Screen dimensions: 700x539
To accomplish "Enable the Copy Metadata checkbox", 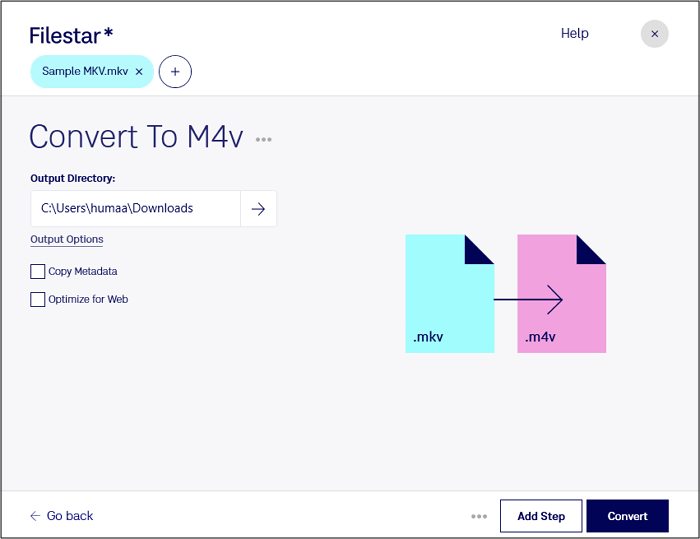I will coord(38,271).
